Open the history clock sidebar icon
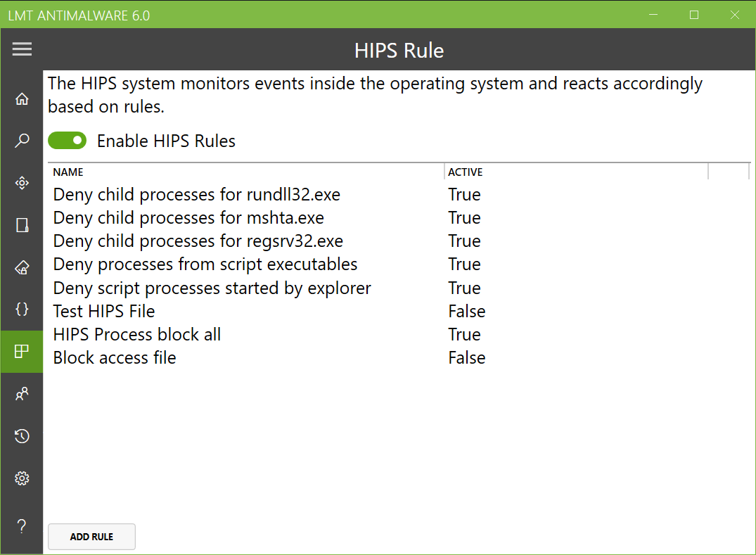The height and width of the screenshot is (555, 756). point(22,436)
